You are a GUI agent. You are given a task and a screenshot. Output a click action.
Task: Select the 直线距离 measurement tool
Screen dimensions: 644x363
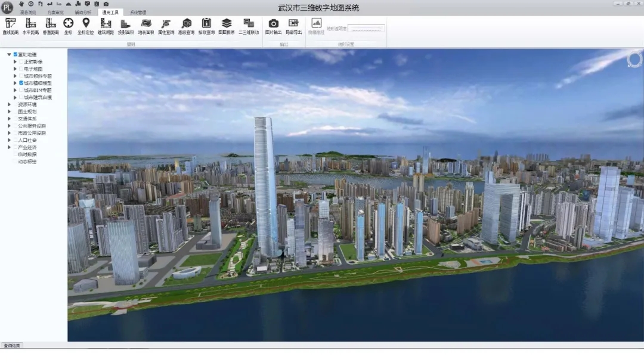(x=10, y=26)
